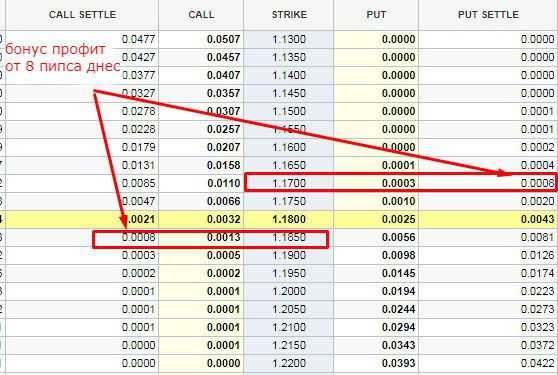Click call settle value 0.0427
Viewport: 558px width, 375px height.
coord(138,57)
